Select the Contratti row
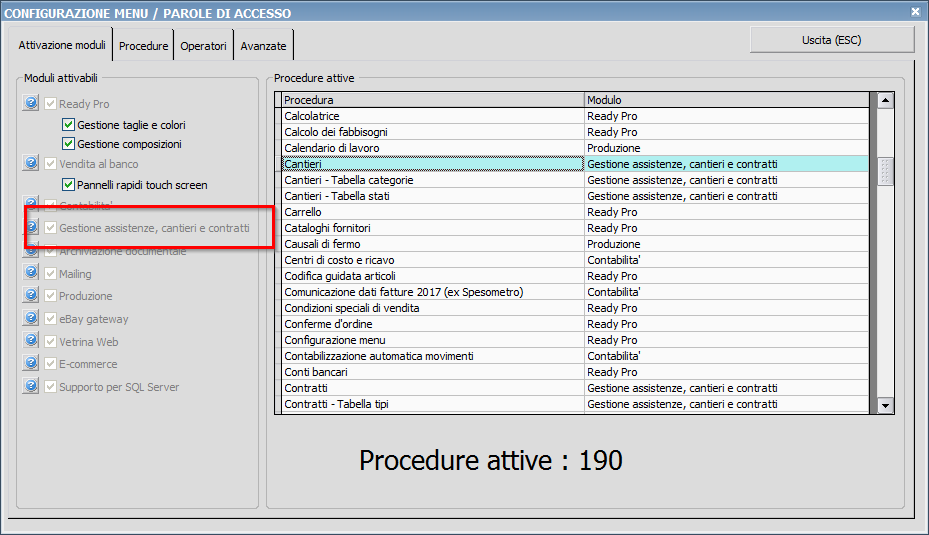The width and height of the screenshot is (929, 535). click(575, 388)
